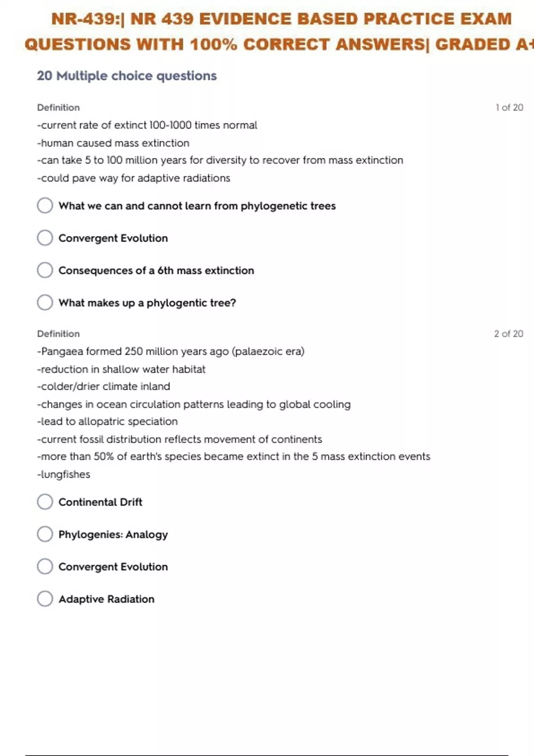Click the '1 of 20' question counter
The height and width of the screenshot is (756, 534).
click(x=509, y=107)
